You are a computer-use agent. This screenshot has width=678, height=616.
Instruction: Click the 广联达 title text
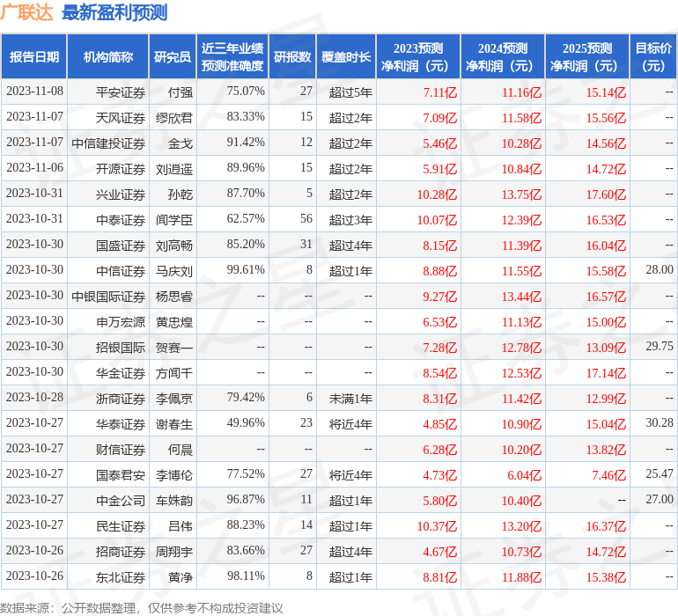[26, 12]
